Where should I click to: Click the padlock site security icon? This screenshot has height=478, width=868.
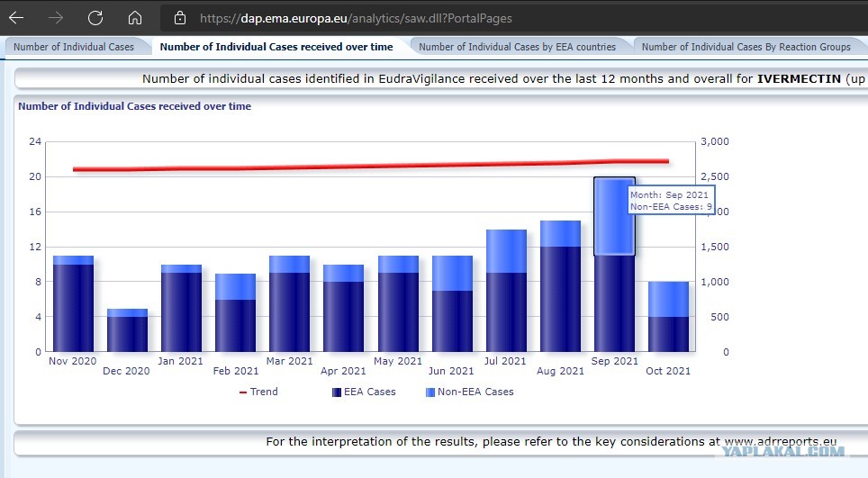[180, 18]
